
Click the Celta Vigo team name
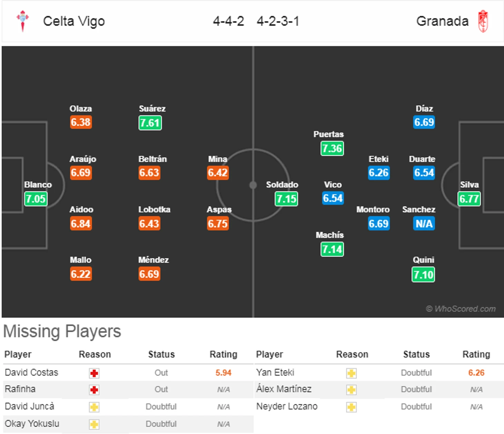74,21
